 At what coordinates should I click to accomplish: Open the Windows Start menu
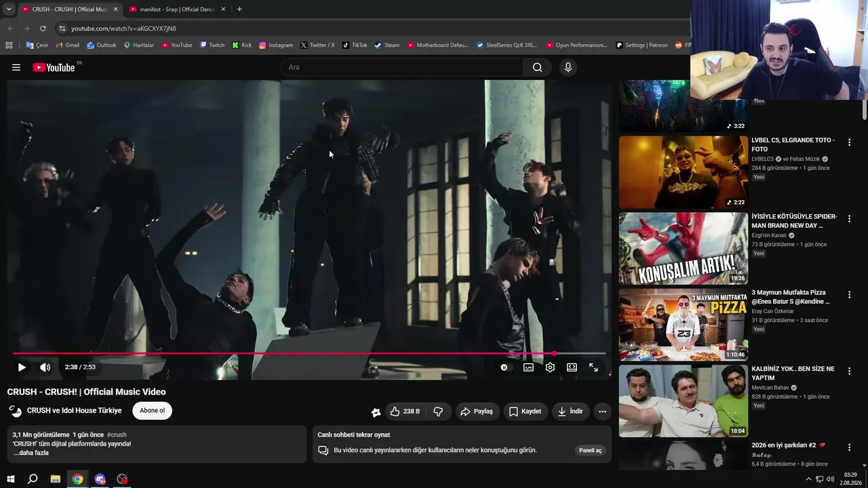11,479
